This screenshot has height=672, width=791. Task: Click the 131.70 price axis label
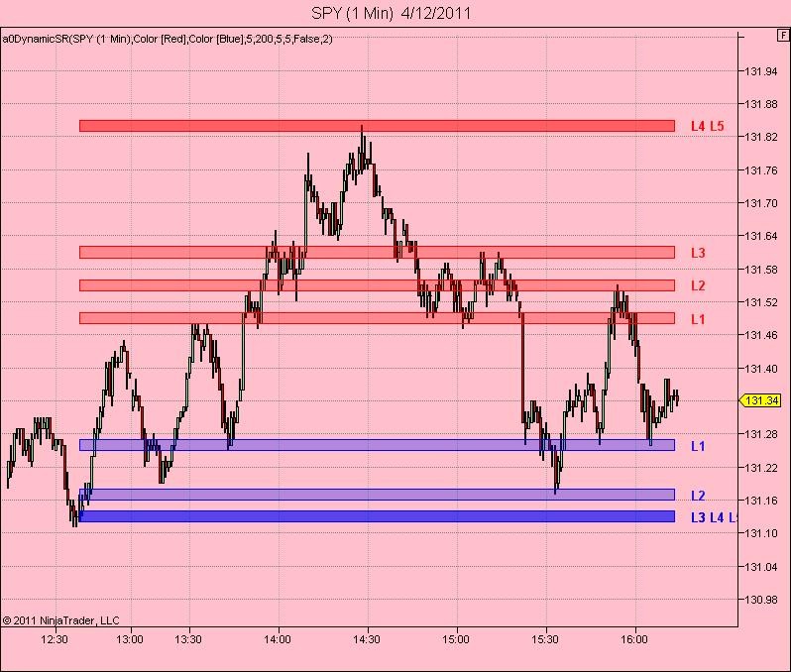(x=761, y=203)
